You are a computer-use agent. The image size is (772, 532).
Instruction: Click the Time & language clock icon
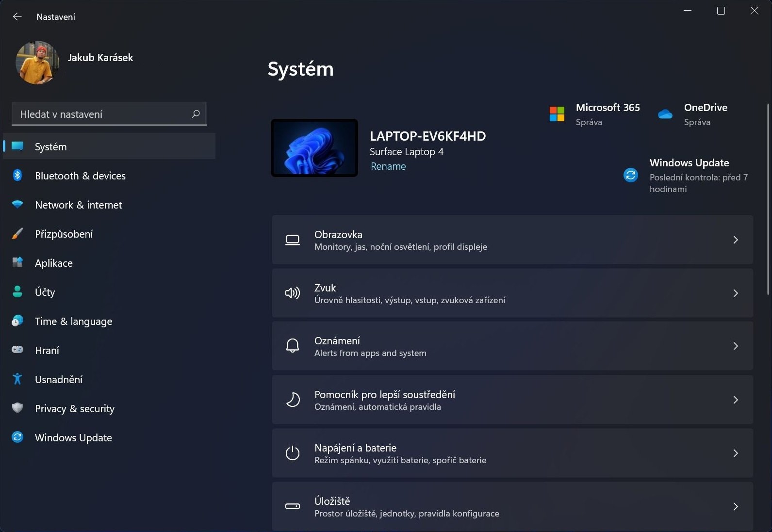[17, 321]
